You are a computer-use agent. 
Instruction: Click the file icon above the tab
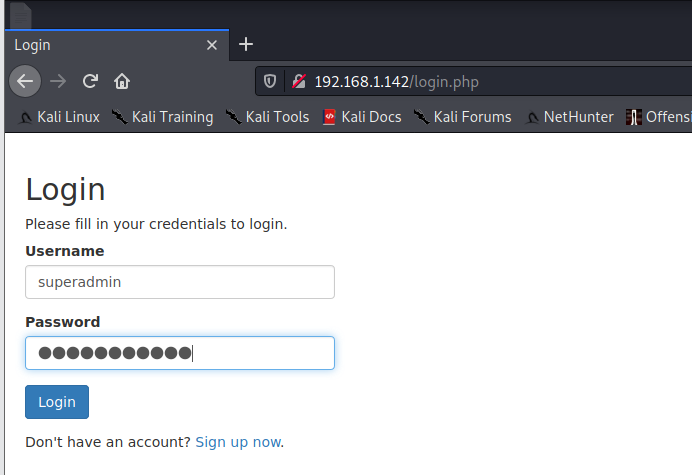[21, 15]
